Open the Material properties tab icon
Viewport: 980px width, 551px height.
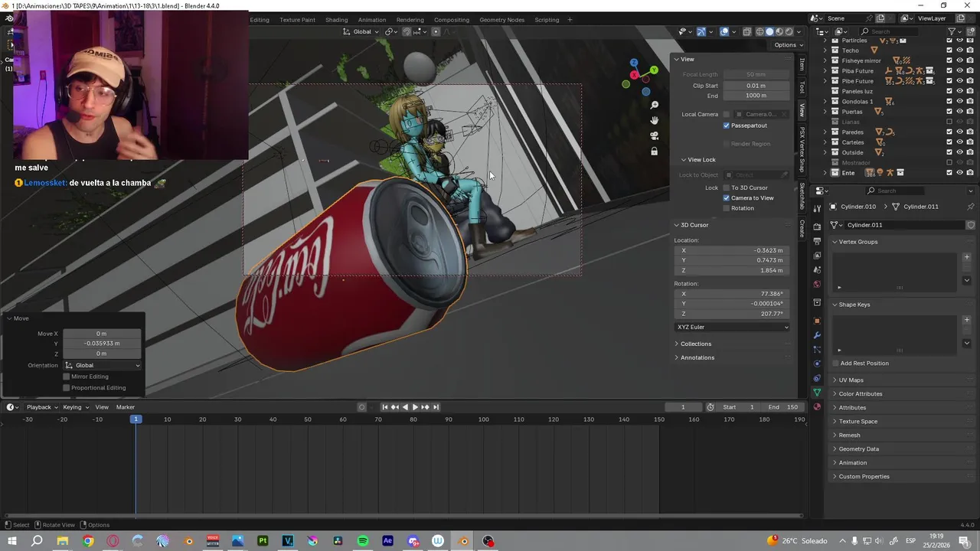point(817,407)
